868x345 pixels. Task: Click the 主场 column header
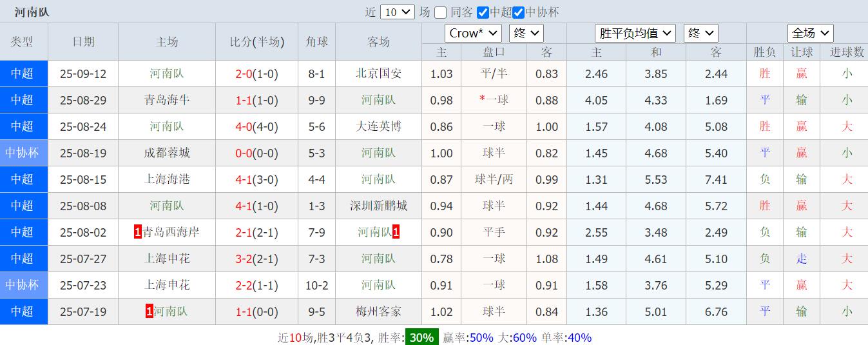(x=167, y=42)
